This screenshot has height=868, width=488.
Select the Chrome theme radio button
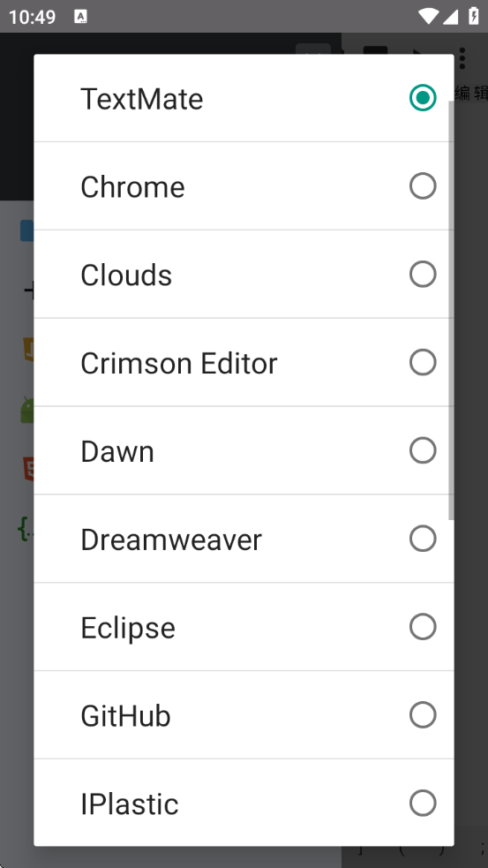tap(423, 186)
